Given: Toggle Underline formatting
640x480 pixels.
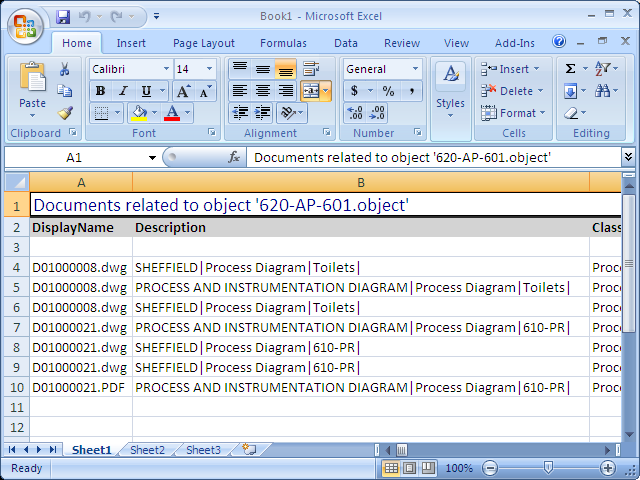Looking at the screenshot, I should [x=146, y=91].
